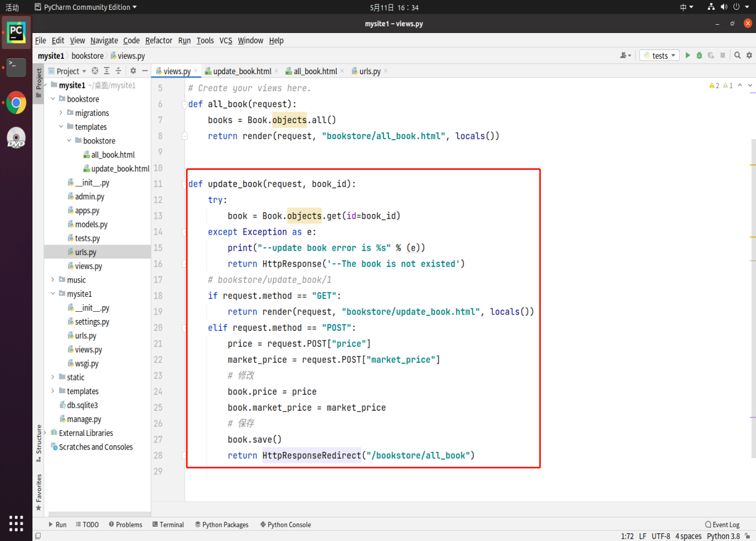This screenshot has width=756, height=541.
Task: Close the all_book.html tab
Action: pos(342,71)
